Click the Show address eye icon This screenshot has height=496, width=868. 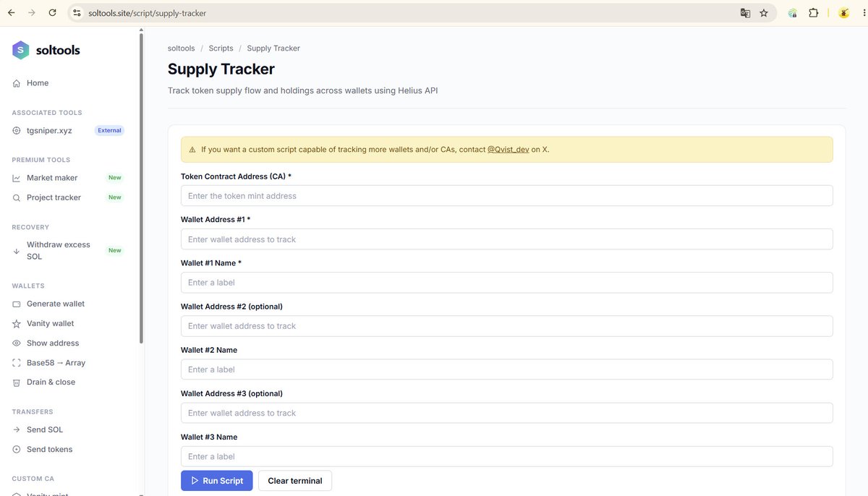point(17,343)
